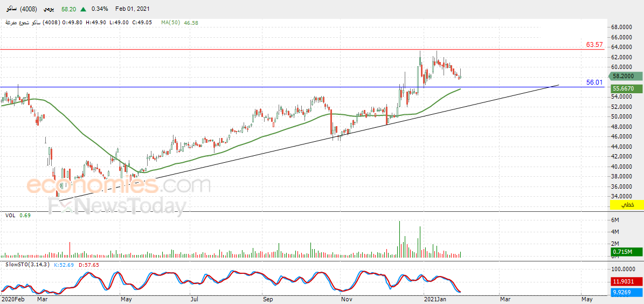Click the Sep marker on time axis

click(267, 300)
